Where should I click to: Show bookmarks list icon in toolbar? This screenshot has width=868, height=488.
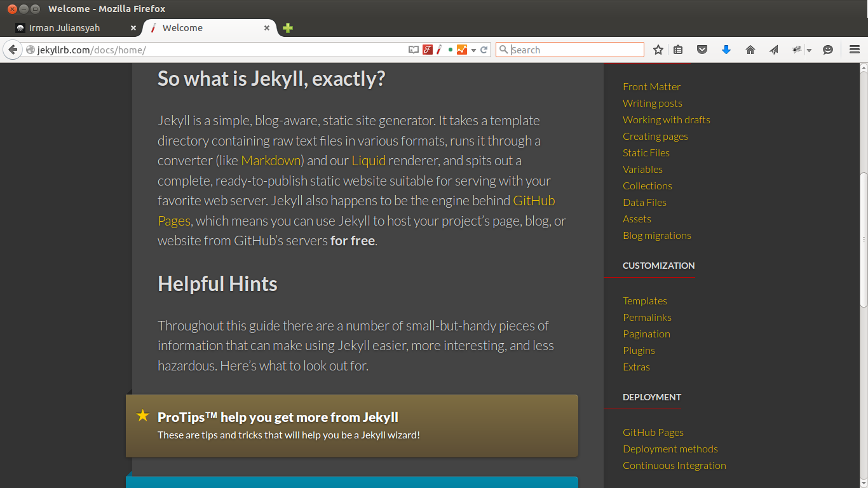point(678,50)
